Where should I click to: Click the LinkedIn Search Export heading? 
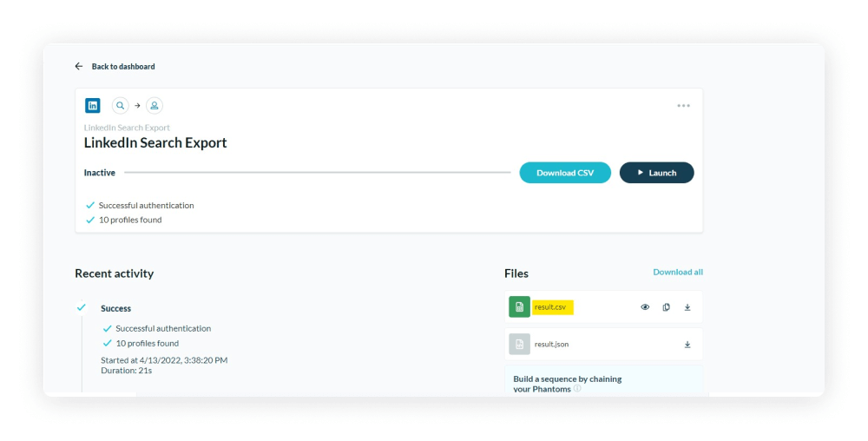[155, 142]
